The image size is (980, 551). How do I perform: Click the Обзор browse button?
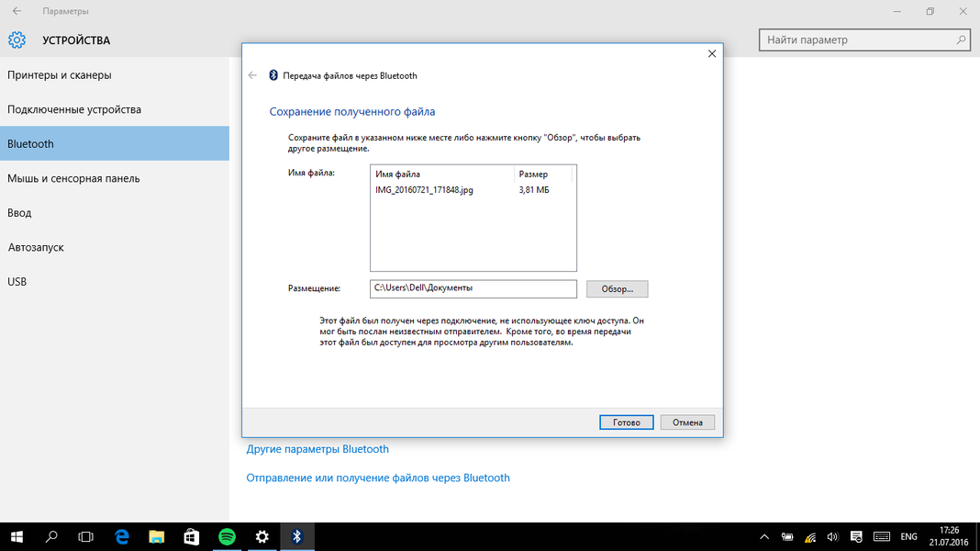coord(617,289)
